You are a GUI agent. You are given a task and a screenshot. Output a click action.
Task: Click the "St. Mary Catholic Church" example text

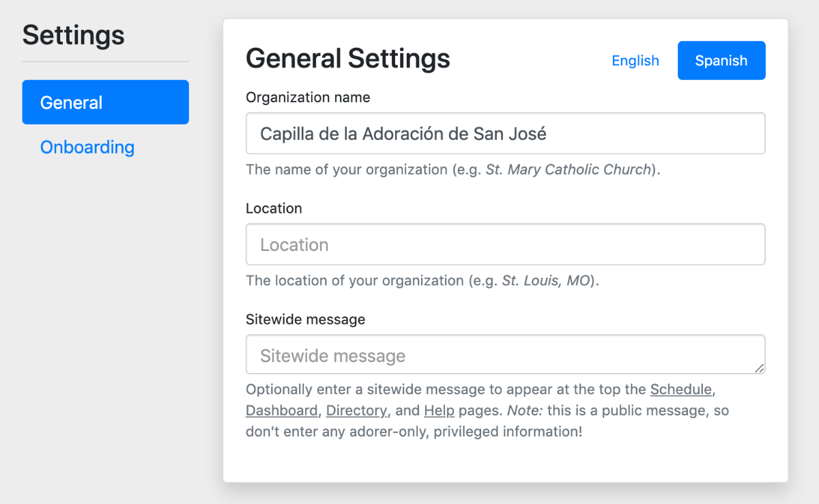pos(568,170)
